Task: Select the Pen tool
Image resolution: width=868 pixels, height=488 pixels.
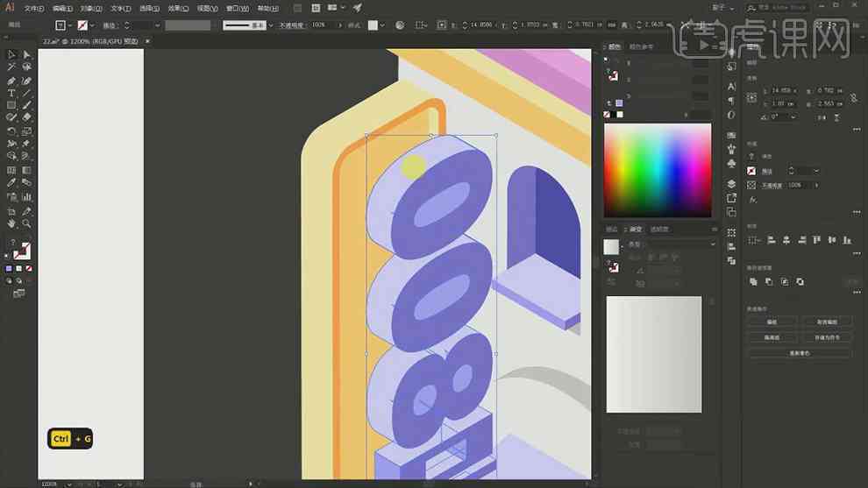Action: 11,81
